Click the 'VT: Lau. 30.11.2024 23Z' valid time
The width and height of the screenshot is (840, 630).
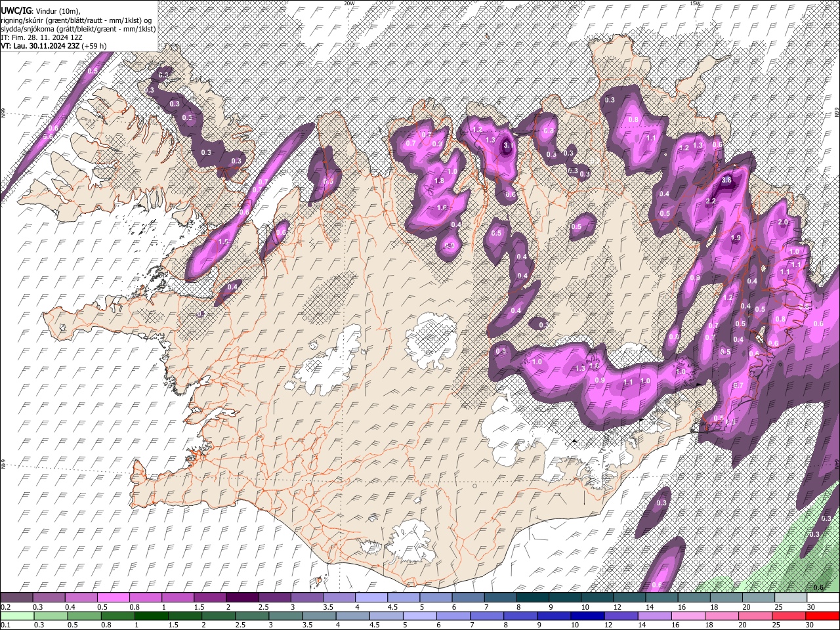[x=40, y=46]
